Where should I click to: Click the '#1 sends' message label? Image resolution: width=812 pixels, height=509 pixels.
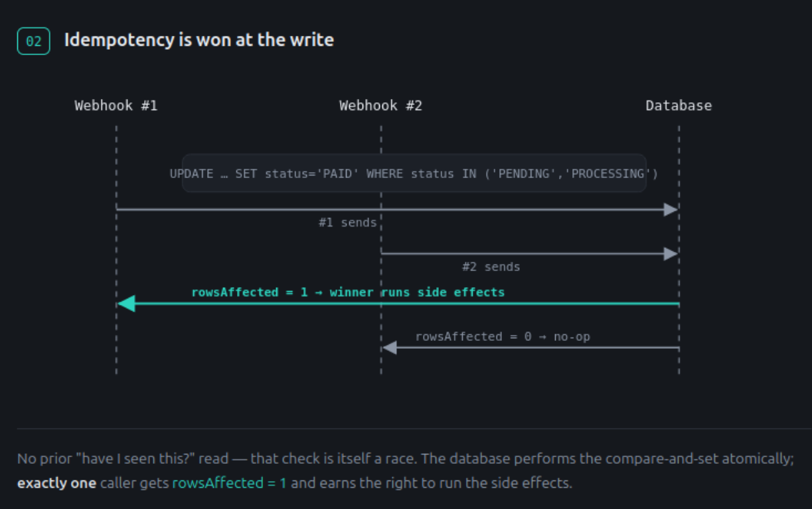(x=347, y=223)
